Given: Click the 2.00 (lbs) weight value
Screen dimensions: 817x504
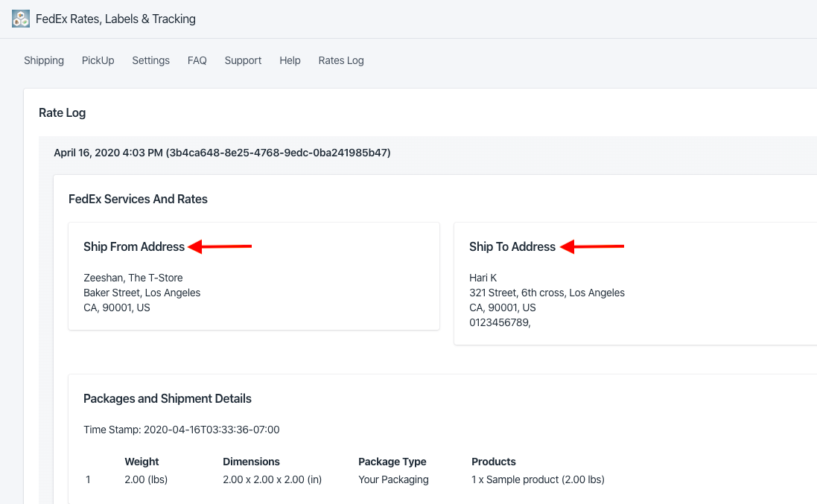Looking at the screenshot, I should click(x=146, y=479).
